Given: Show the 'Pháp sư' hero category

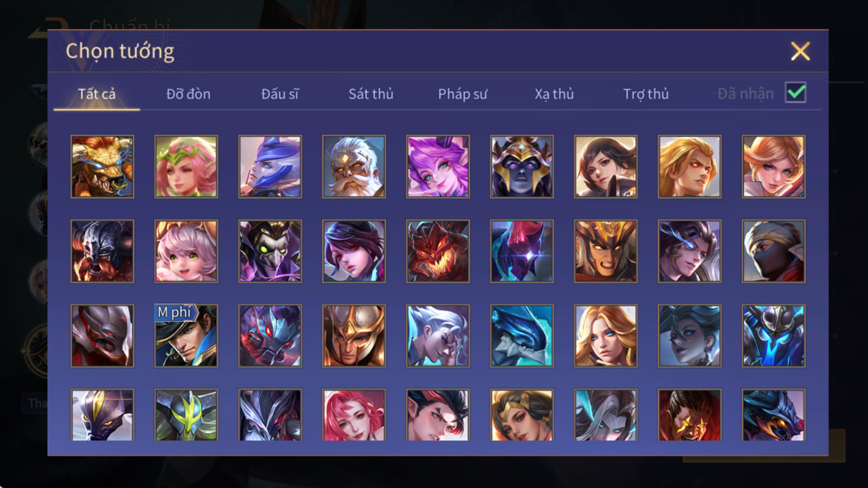Looking at the screenshot, I should [463, 94].
